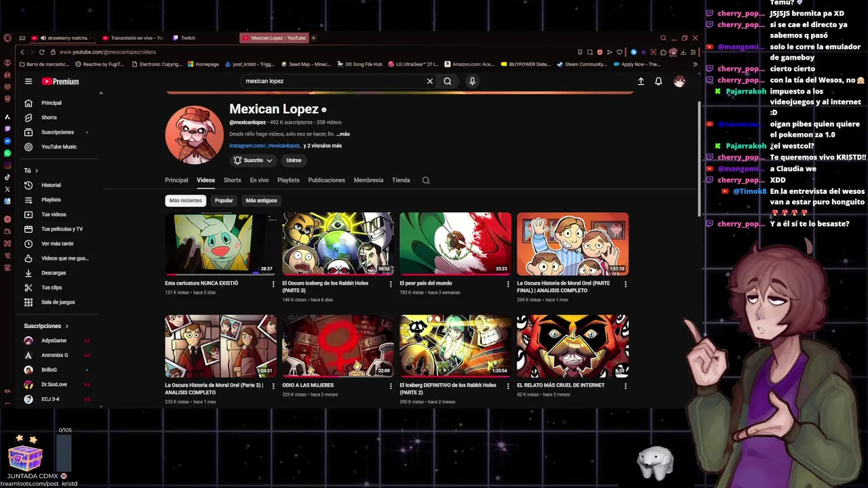This screenshot has height=488, width=868.
Task: Open the Tienda channel tab
Action: [401, 180]
